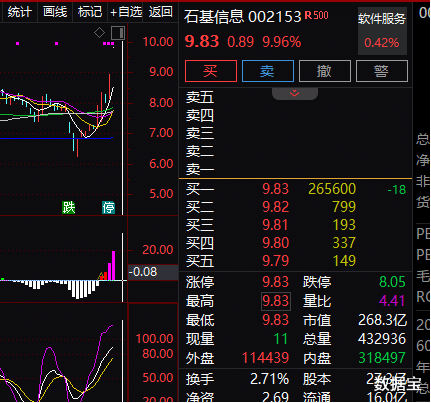The height and width of the screenshot is (403, 431).
Task: Click the red 买 buy button
Action: click(211, 71)
